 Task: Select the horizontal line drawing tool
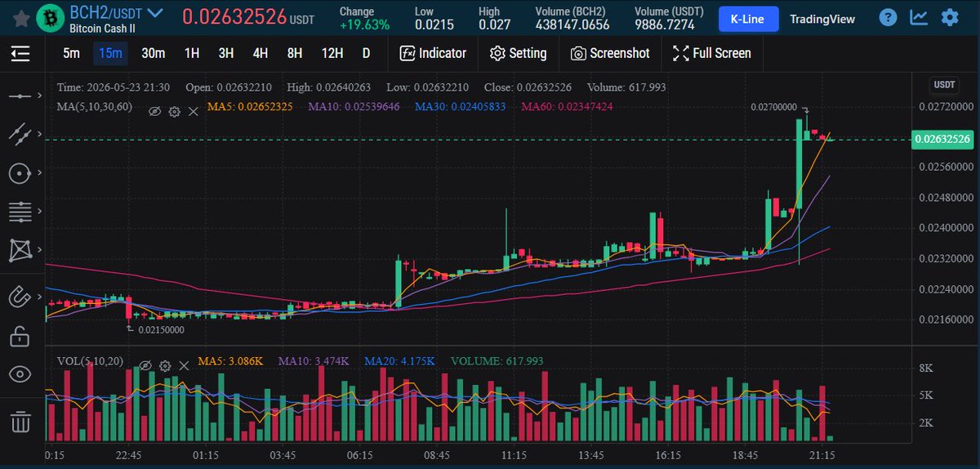(x=20, y=96)
